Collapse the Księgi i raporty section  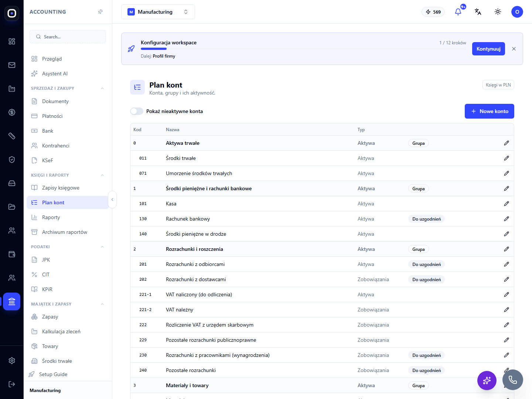102,175
